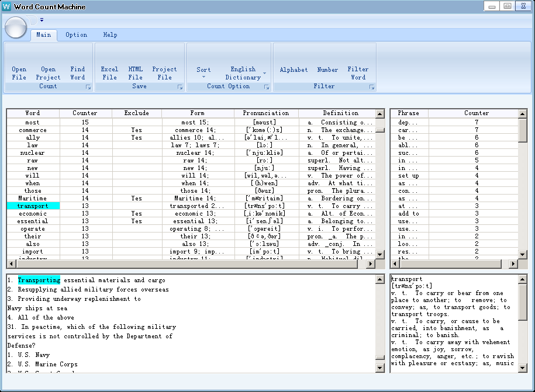Image resolution: width=535 pixels, height=392 pixels.
Task: Open the quick access toolbar dropdown arrow
Action: (x=42, y=20)
